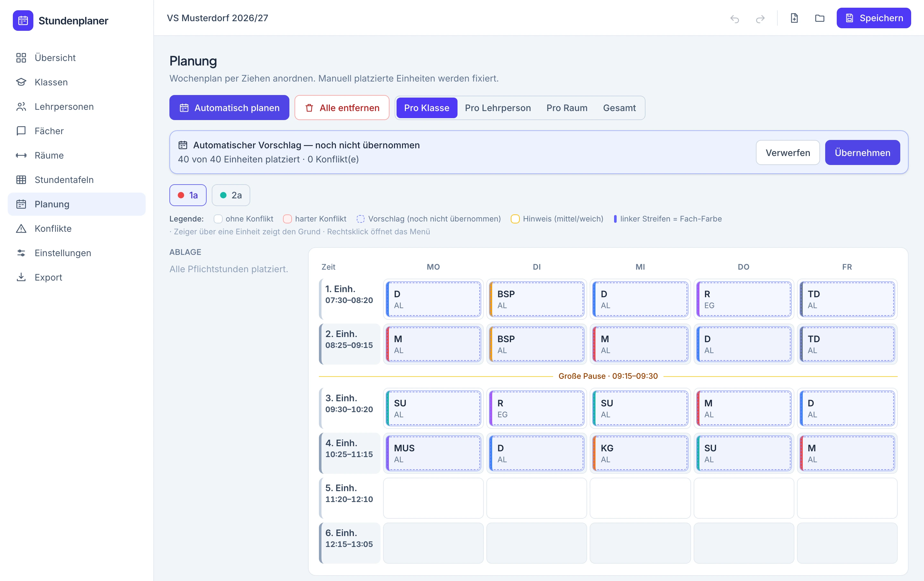
Task: Select Thursday 1. Einh. R lesson
Action: click(x=744, y=299)
